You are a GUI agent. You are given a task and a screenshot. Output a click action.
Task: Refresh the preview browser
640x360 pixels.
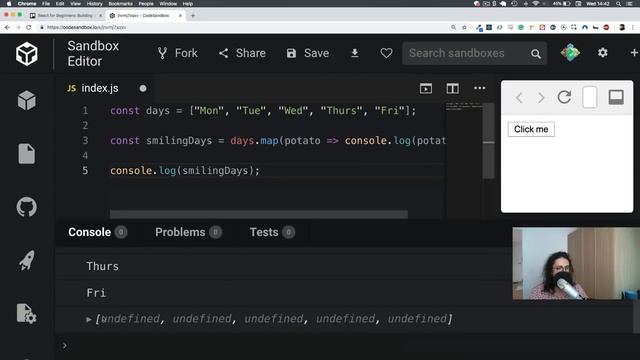564,97
